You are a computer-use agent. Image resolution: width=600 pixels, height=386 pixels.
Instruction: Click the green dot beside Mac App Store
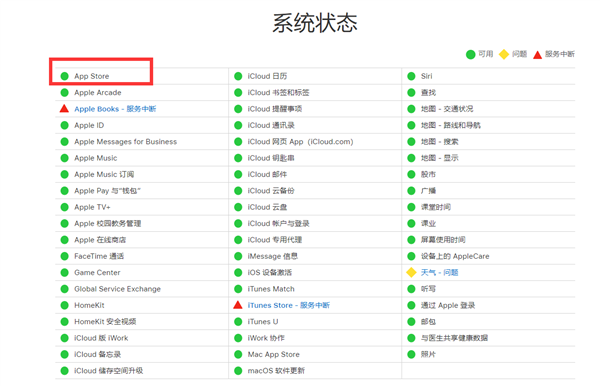coord(238,354)
